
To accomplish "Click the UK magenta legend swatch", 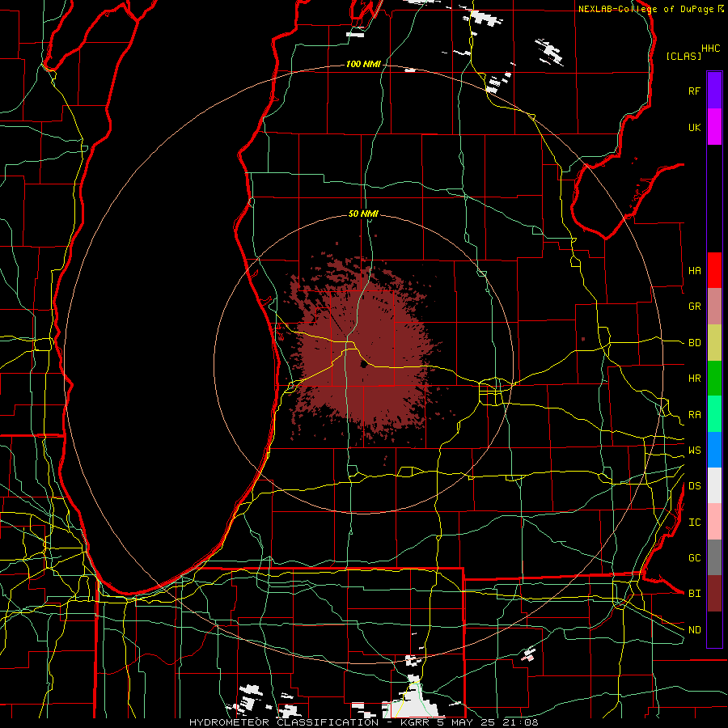I will (714, 127).
